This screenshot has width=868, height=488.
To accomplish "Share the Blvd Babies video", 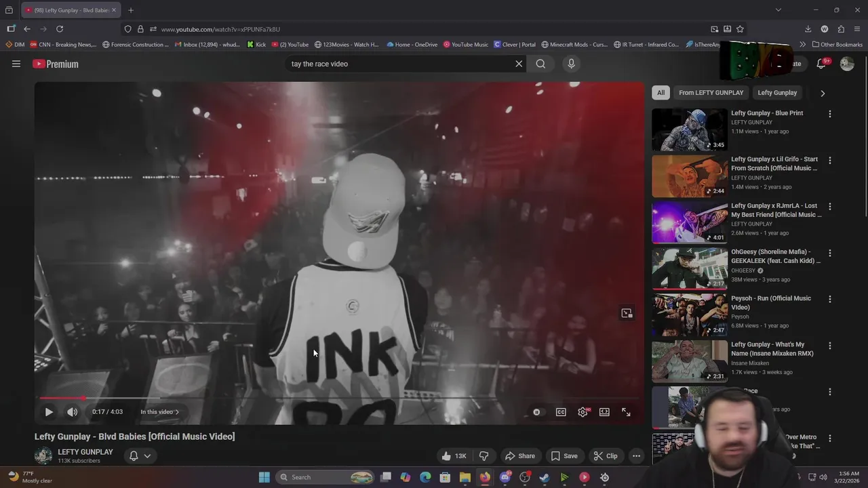I will coord(520,456).
